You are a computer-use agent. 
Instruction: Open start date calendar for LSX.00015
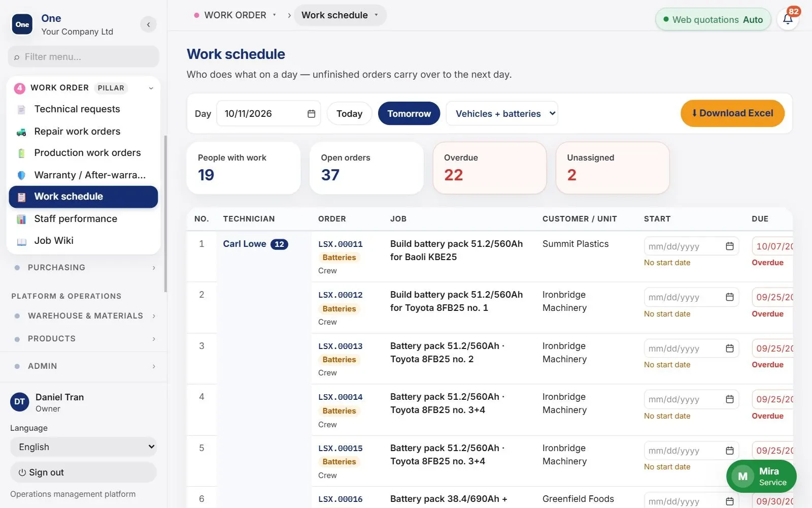730,451
